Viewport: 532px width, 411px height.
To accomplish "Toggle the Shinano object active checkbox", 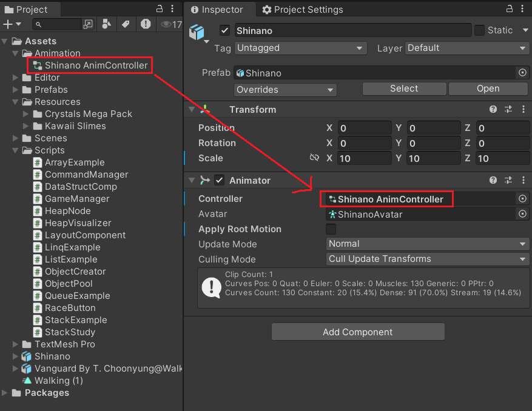I will (x=224, y=30).
